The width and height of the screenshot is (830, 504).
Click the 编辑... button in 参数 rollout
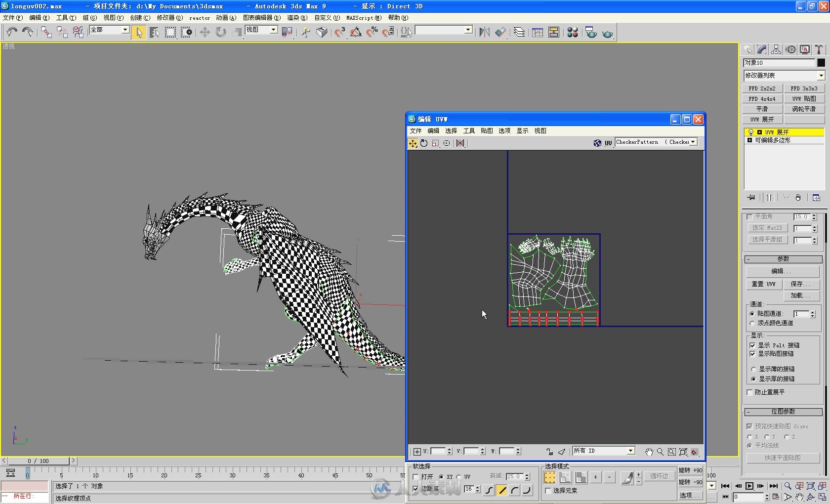782,271
